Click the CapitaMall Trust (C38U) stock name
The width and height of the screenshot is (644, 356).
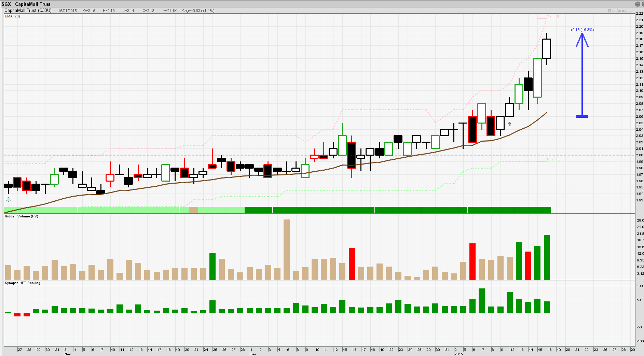pyautogui.click(x=28, y=11)
